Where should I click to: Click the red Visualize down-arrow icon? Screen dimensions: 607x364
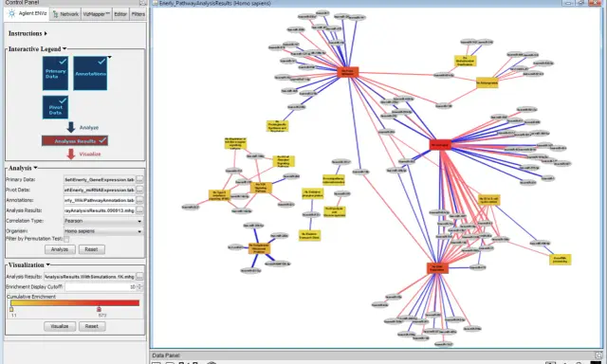pos(71,154)
